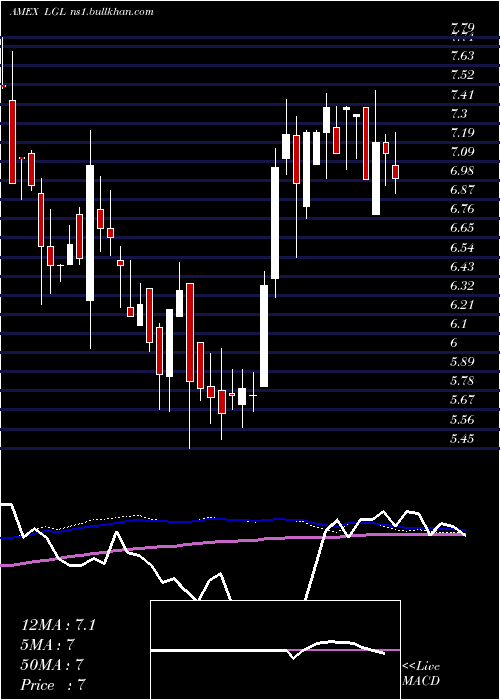Click the 7.19 price level label
500x700 pixels.
pos(462,133)
